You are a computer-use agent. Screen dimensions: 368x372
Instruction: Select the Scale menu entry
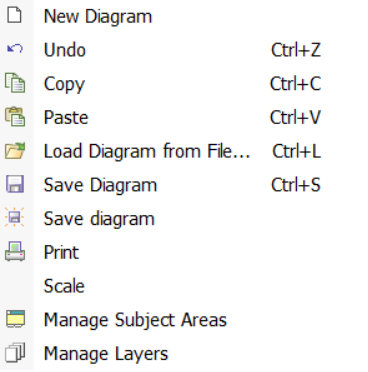click(184, 286)
